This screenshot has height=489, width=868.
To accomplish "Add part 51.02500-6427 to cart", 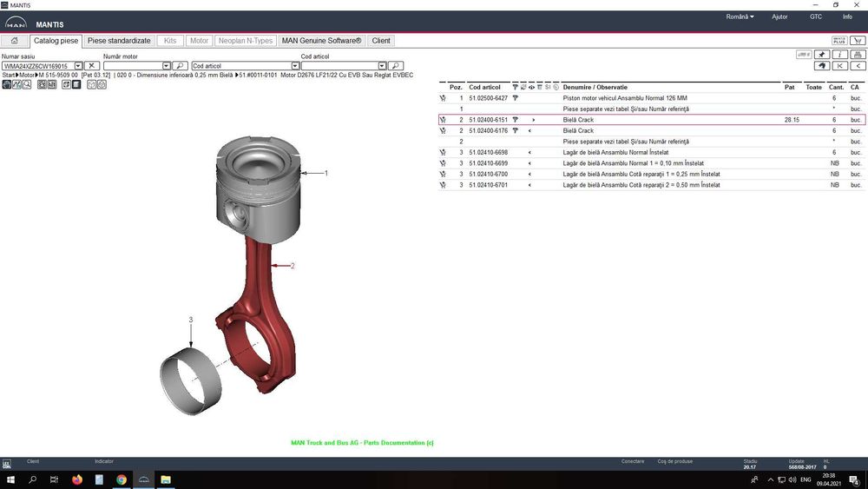I will click(443, 98).
